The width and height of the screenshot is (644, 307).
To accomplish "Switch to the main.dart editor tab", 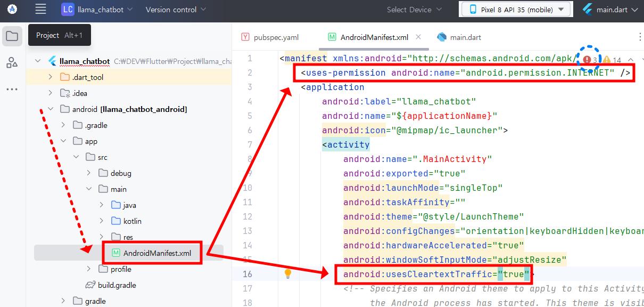I will [x=459, y=37].
